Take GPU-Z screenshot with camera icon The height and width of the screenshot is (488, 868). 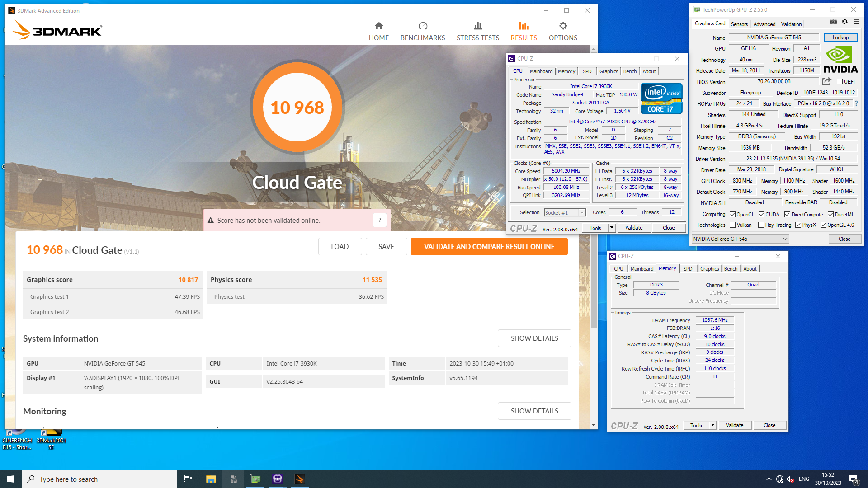833,22
